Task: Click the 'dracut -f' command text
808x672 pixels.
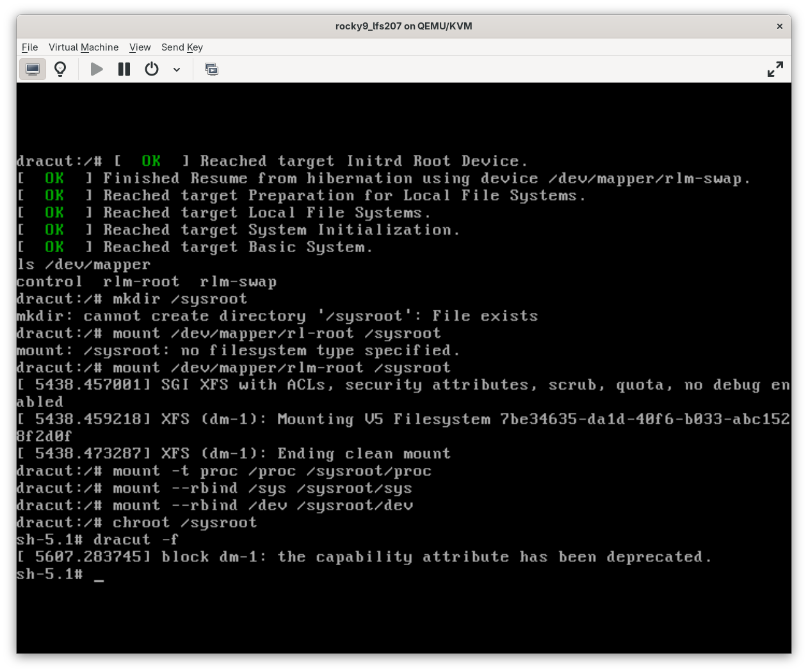Action: [x=136, y=540]
